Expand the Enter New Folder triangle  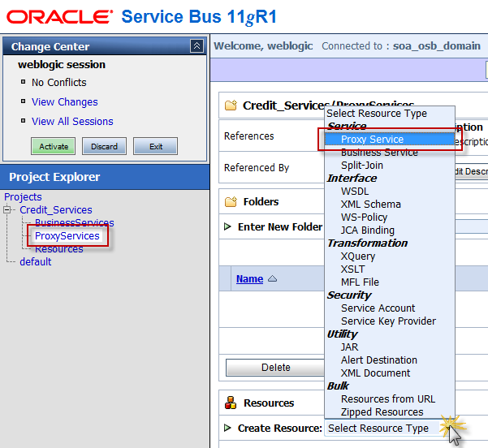tap(227, 226)
